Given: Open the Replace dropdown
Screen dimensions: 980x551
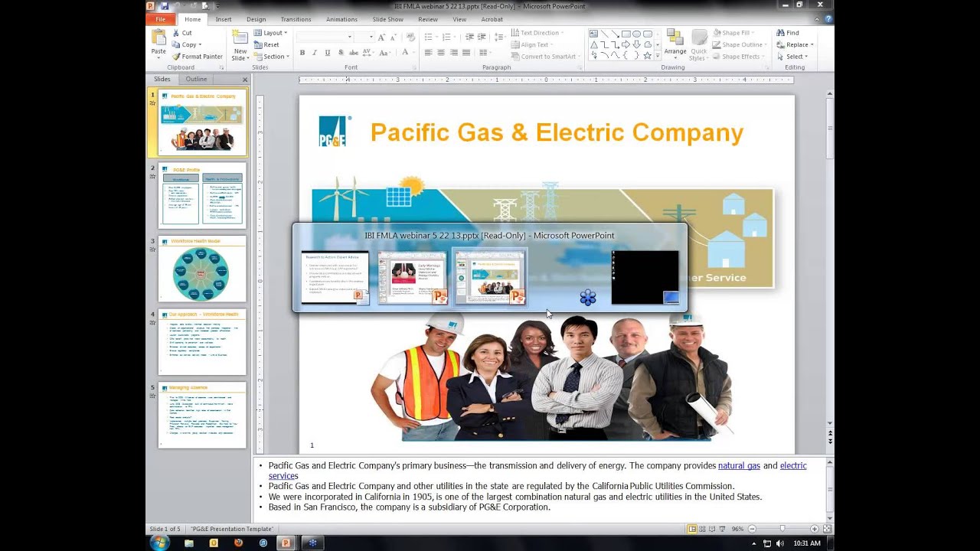Looking at the screenshot, I should coord(795,44).
